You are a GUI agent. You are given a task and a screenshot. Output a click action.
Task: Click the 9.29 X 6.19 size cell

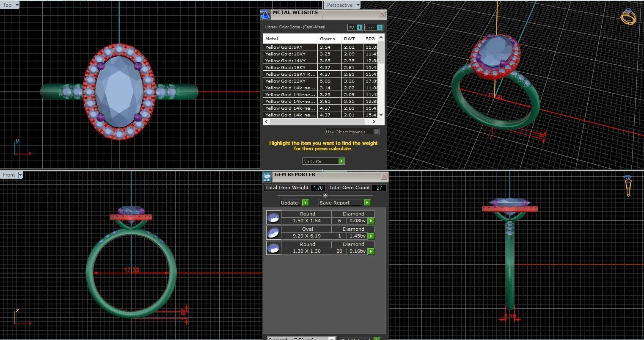tap(307, 236)
